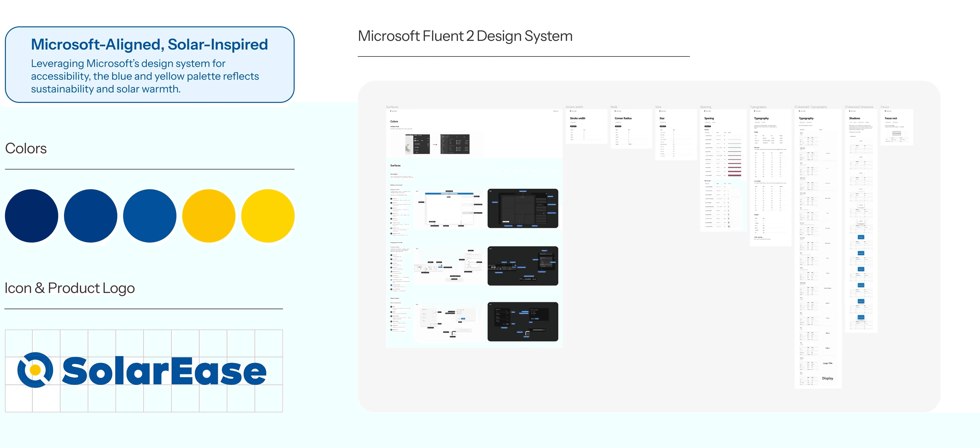The image size is (980, 448).
Task: Click the Icon & Product Logo heading
Action: coord(70,288)
